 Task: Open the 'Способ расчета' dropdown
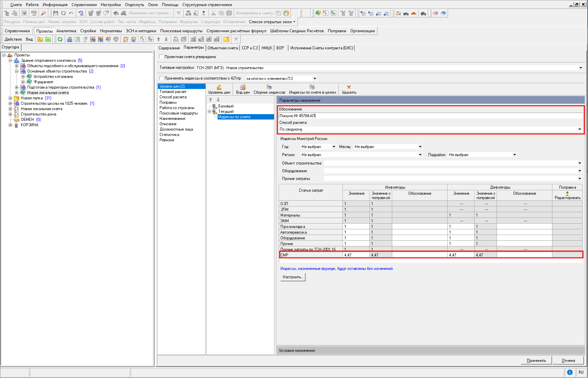tap(579, 129)
